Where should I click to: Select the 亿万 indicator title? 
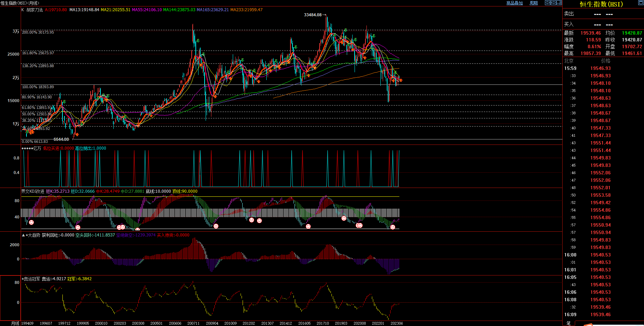37,148
